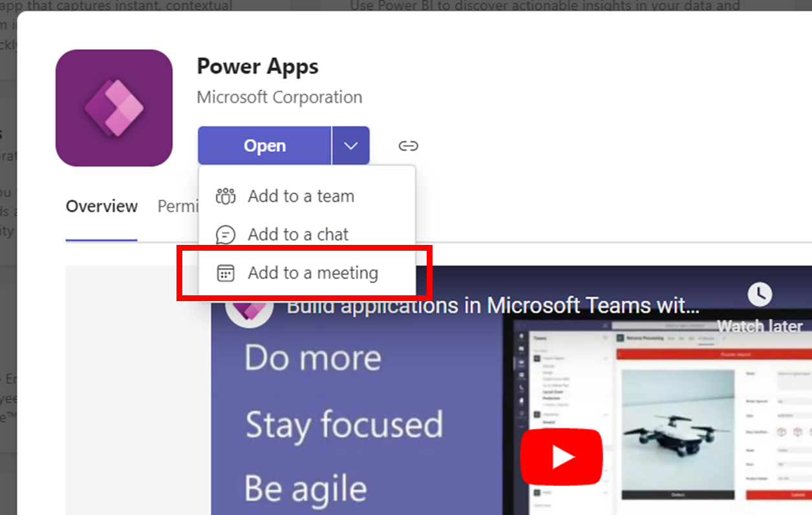Choose the Add to a team option
812x515 pixels.
pos(301,196)
